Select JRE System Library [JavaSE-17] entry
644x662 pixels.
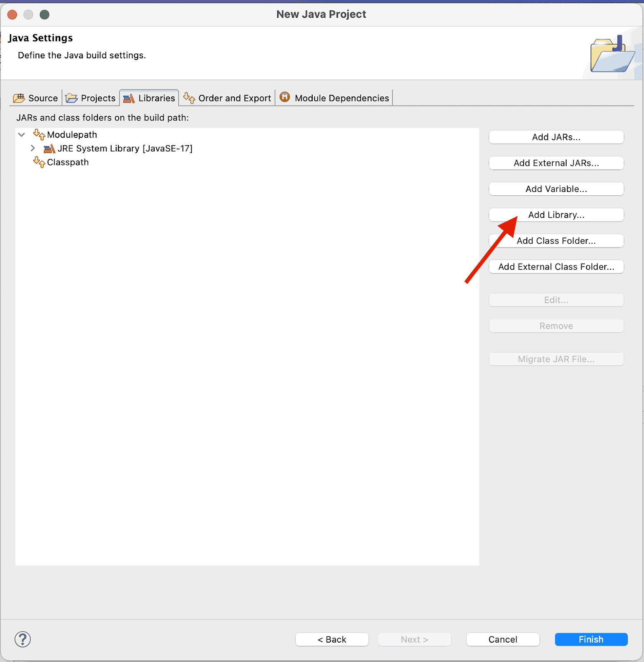point(125,149)
